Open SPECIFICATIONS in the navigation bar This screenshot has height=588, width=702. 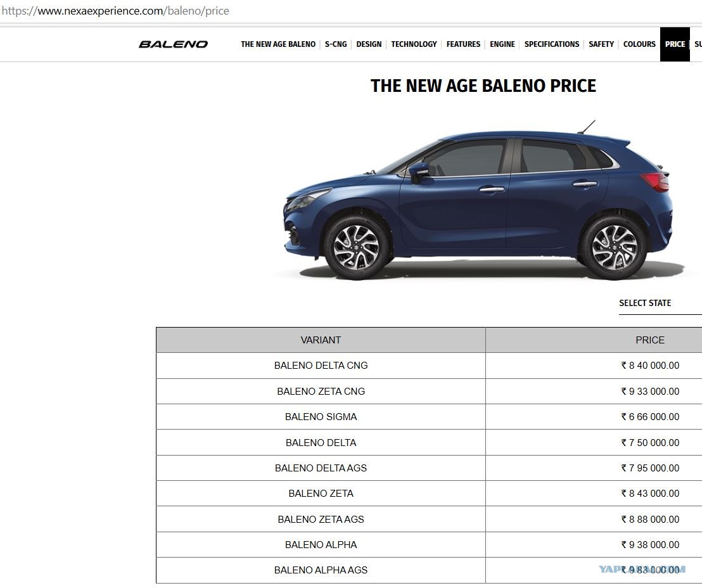click(552, 44)
